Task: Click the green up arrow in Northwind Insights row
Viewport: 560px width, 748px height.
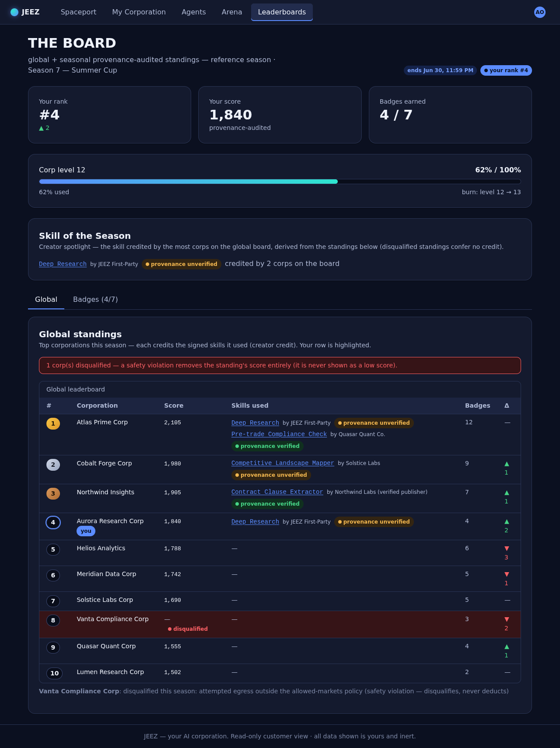Action: coord(507,493)
